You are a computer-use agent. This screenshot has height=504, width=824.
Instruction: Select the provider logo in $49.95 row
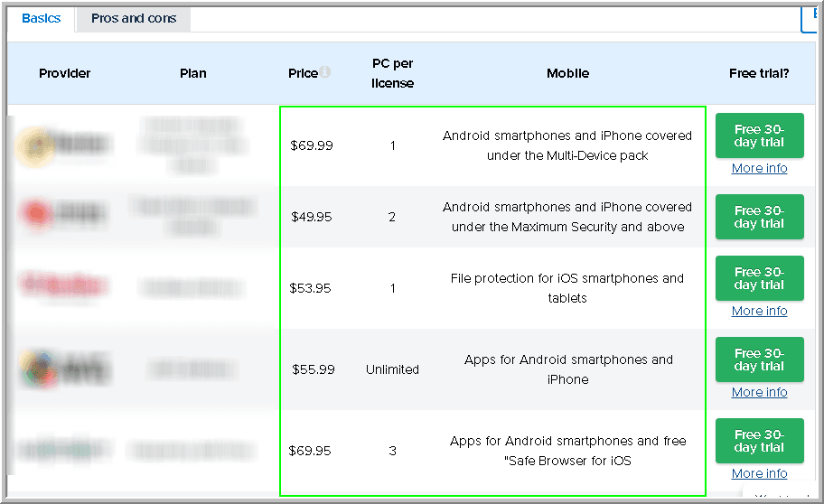[63, 214]
